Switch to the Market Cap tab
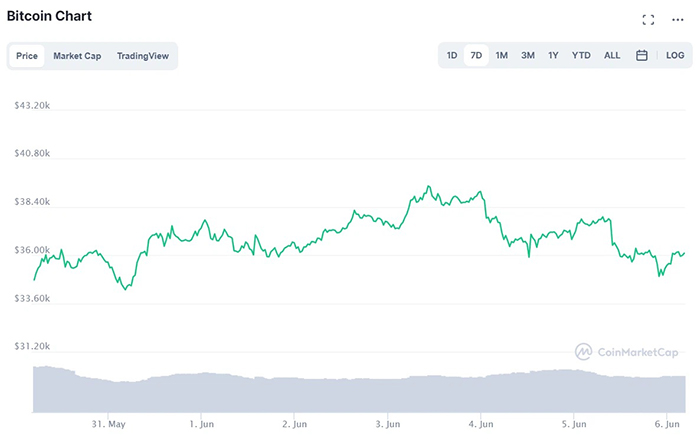700x439 pixels. (x=77, y=56)
